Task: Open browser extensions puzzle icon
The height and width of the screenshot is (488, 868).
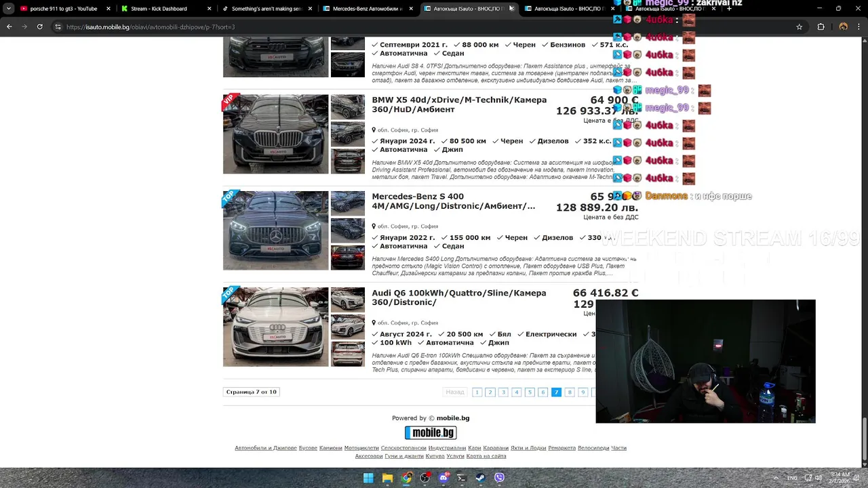Action: 821,26
